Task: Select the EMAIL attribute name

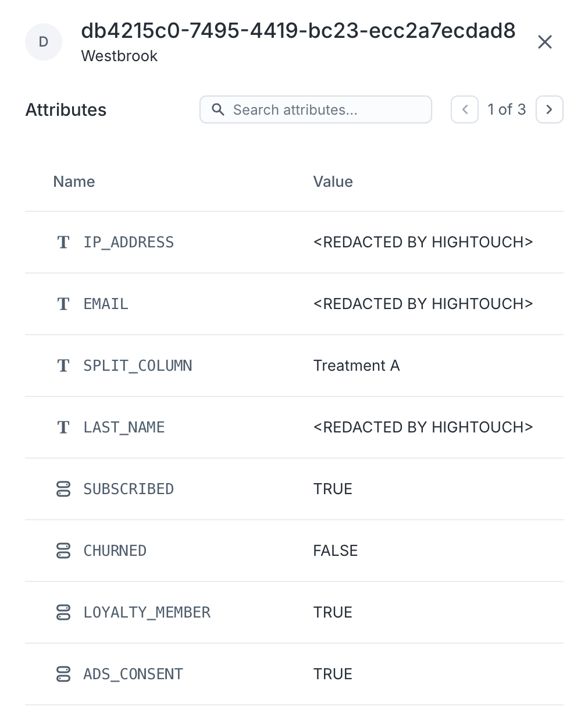Action: coord(106,304)
